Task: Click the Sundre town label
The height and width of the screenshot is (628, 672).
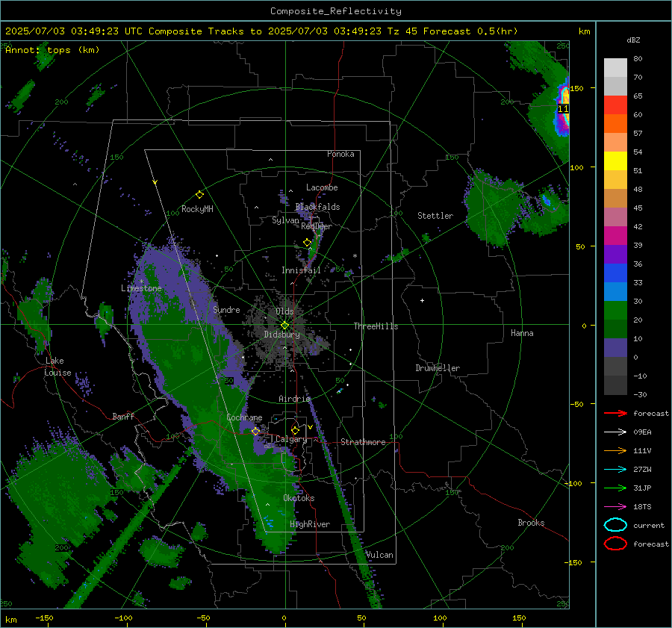Action: pos(226,309)
